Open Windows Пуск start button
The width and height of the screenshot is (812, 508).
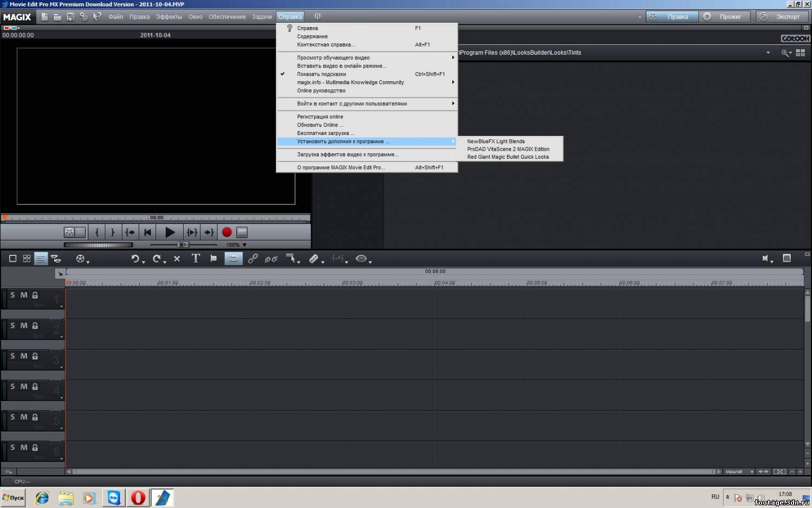[14, 498]
